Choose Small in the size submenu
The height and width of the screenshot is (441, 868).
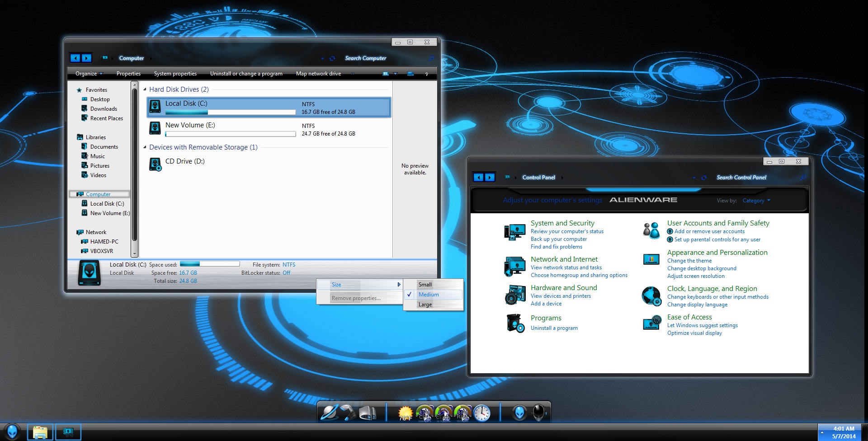click(x=425, y=285)
